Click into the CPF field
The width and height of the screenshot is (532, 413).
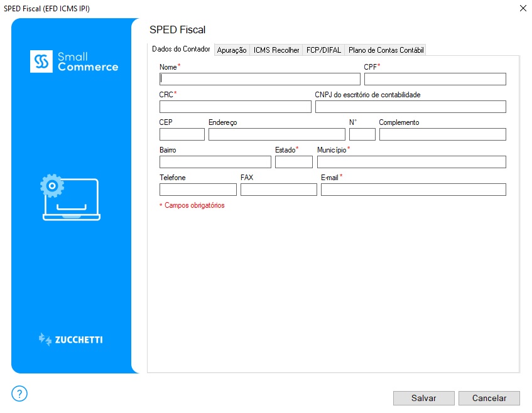435,79
